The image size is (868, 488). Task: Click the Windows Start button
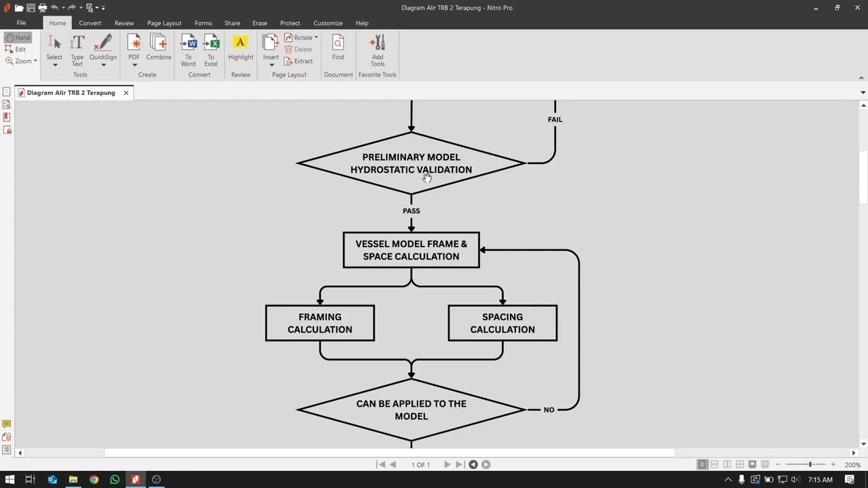coord(10,479)
